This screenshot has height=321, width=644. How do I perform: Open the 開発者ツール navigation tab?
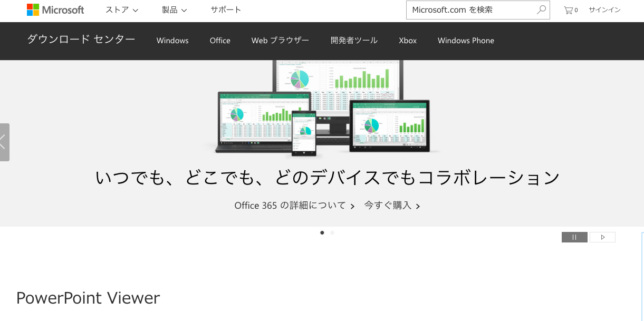(x=354, y=41)
